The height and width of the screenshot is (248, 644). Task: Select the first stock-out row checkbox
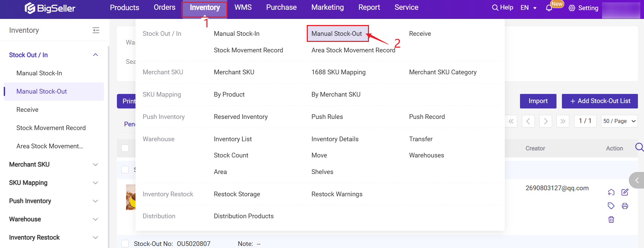[125, 170]
